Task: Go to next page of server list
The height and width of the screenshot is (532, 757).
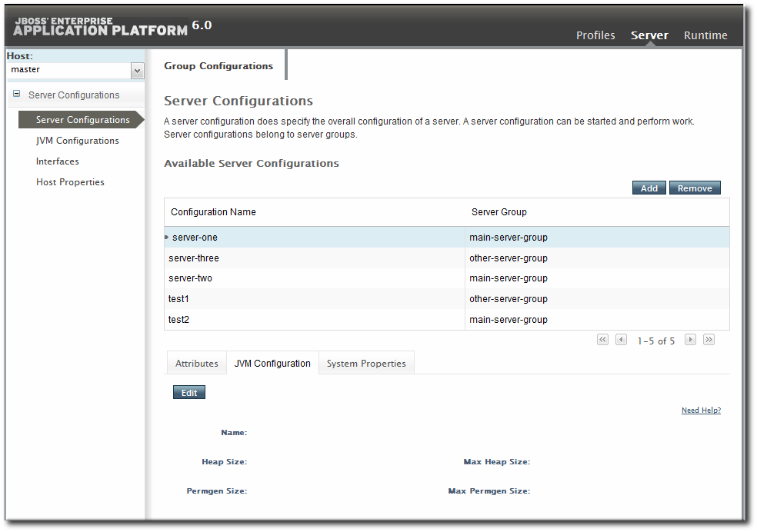Action: (690, 340)
